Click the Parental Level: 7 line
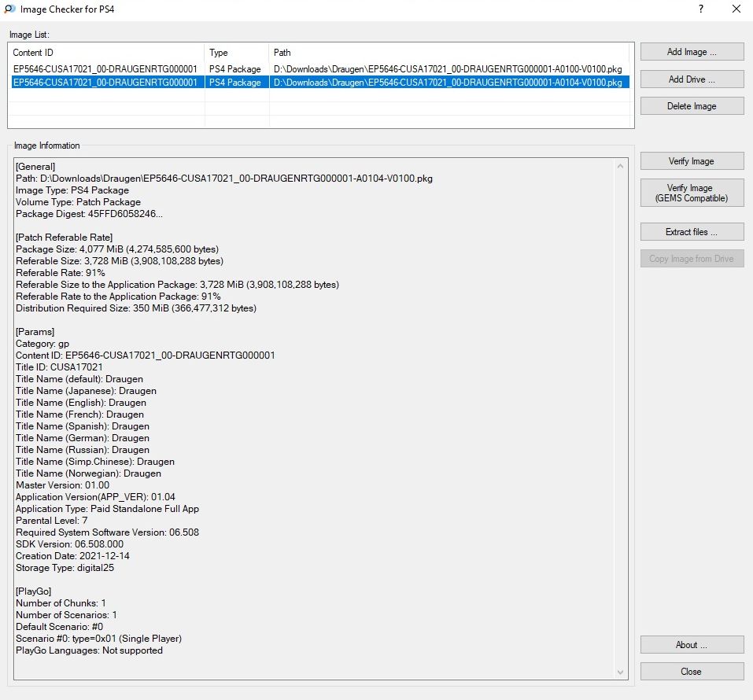 pos(52,521)
